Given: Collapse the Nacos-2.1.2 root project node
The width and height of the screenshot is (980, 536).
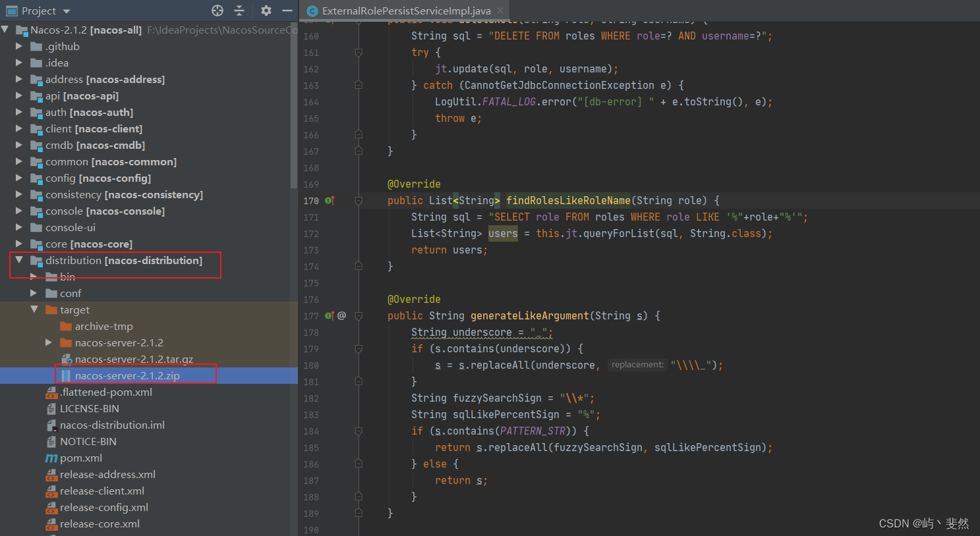Looking at the screenshot, I should point(6,30).
